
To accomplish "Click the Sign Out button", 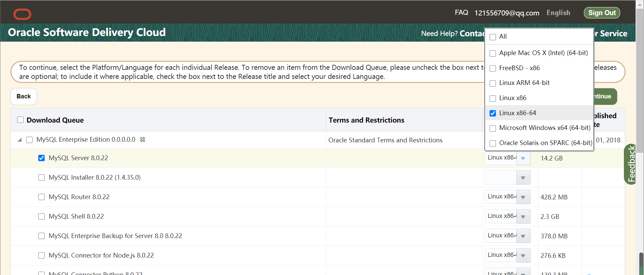I will click(602, 13).
